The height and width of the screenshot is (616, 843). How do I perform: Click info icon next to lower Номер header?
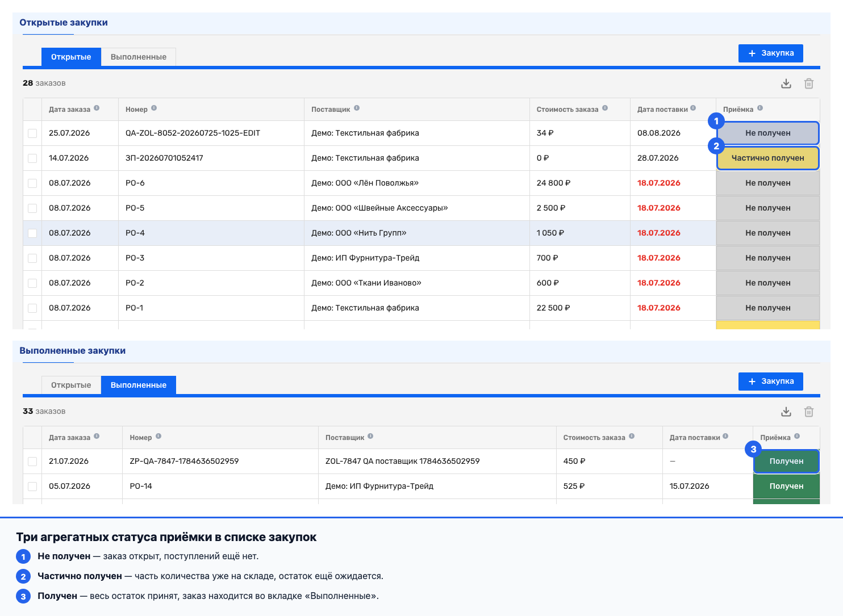point(158,436)
